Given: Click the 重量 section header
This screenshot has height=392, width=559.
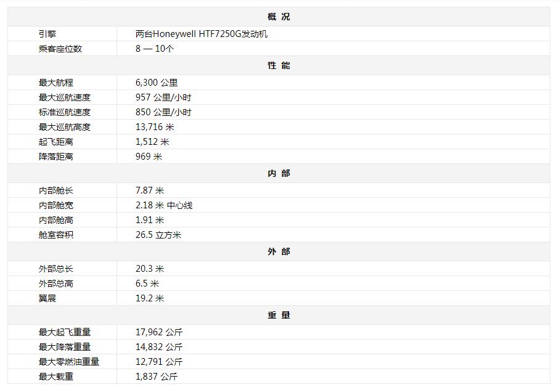Looking at the screenshot, I should pyautogui.click(x=279, y=315).
